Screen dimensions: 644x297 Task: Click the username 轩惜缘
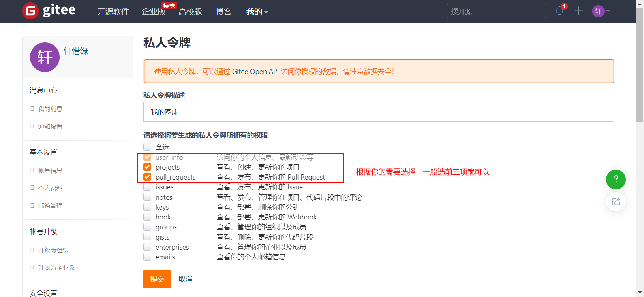pos(76,51)
